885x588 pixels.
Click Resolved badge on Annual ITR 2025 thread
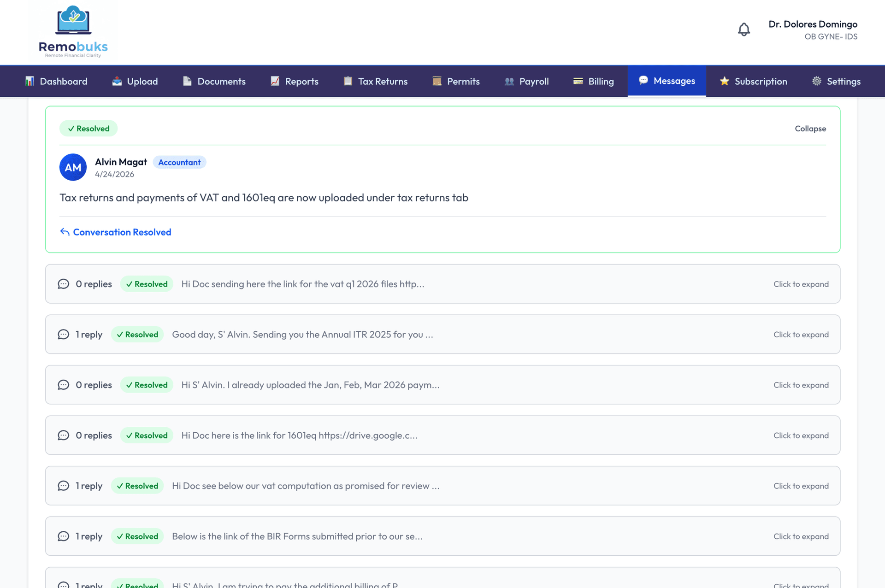137,335
